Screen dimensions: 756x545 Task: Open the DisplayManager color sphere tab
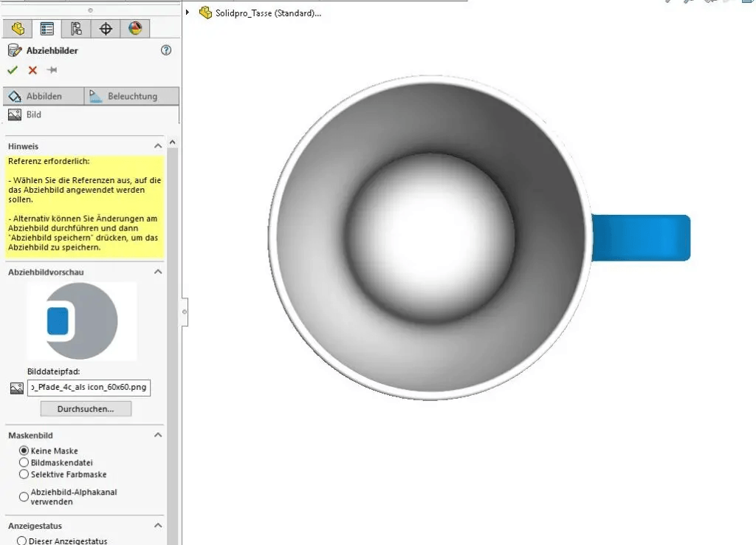pyautogui.click(x=134, y=29)
